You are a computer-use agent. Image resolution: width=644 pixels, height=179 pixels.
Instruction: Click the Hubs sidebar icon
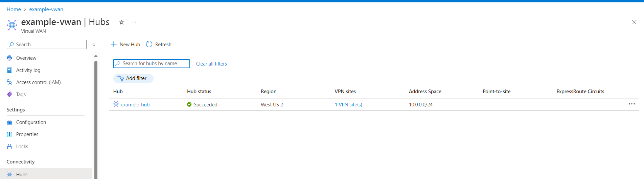click(9, 174)
